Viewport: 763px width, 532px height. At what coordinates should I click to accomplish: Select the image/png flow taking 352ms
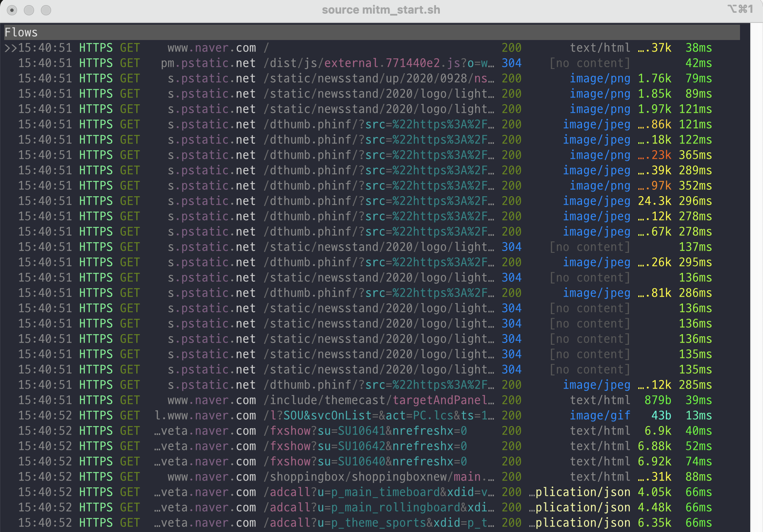point(372,186)
